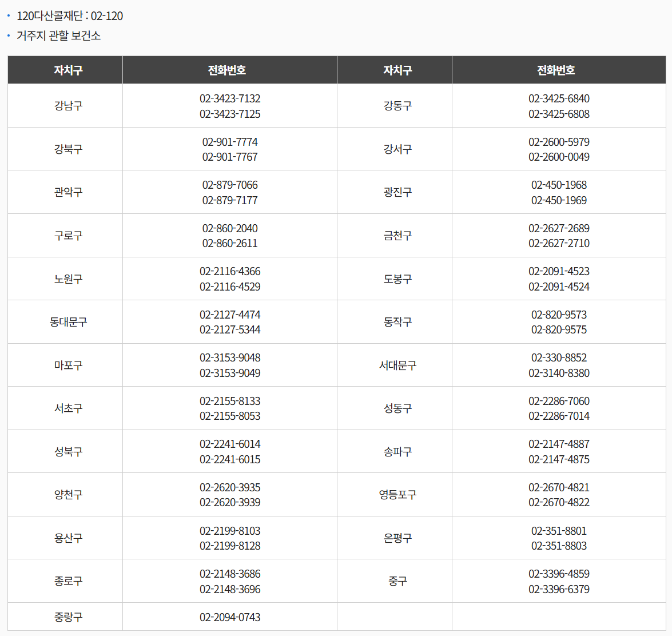Select the 영등포구 district cell
This screenshot has height=636, width=672.
pos(397,495)
